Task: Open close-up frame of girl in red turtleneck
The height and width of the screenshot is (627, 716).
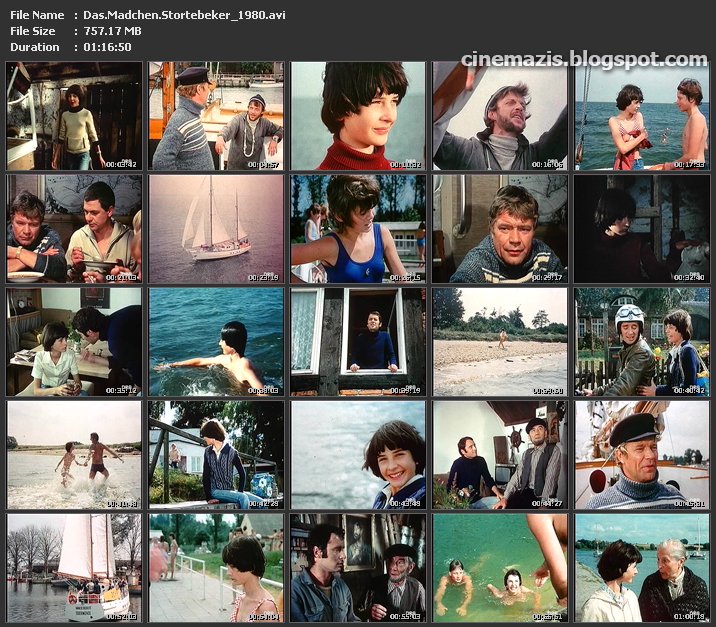Action: tap(358, 116)
